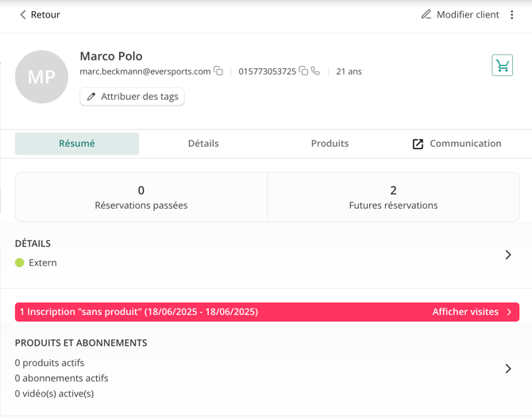Click Afficher visites link
Screen dimensions: 532x418
coord(465,312)
